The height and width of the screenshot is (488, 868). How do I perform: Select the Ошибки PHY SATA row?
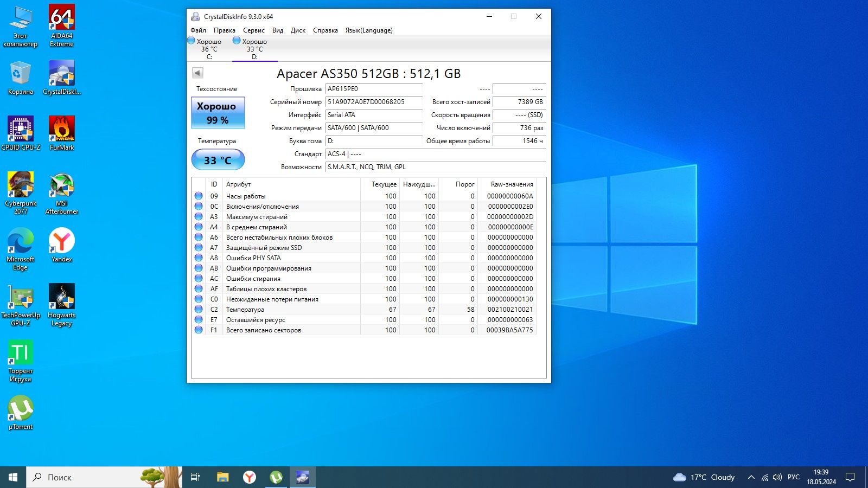pos(364,258)
